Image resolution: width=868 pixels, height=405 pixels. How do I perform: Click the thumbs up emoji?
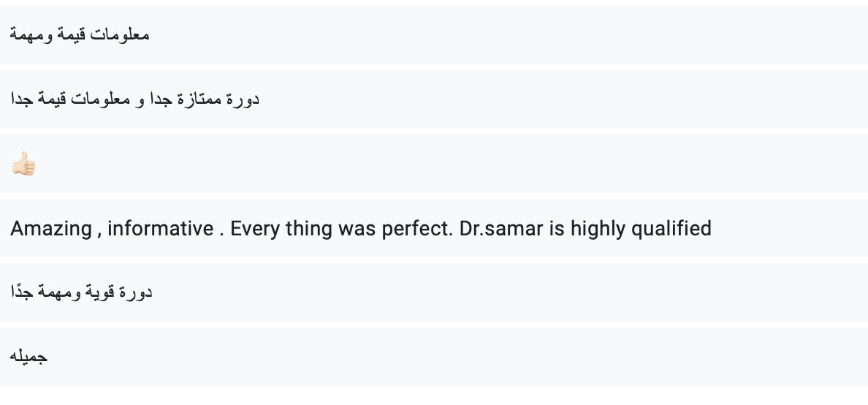(23, 164)
